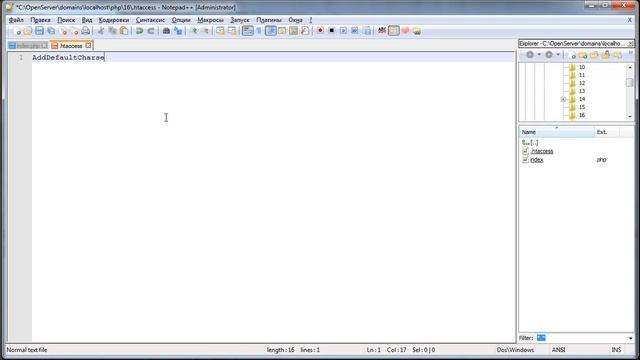Toggle Show All Characters pilcrow icon
This screenshot has width=640, height=360.
pyautogui.click(x=259, y=31)
